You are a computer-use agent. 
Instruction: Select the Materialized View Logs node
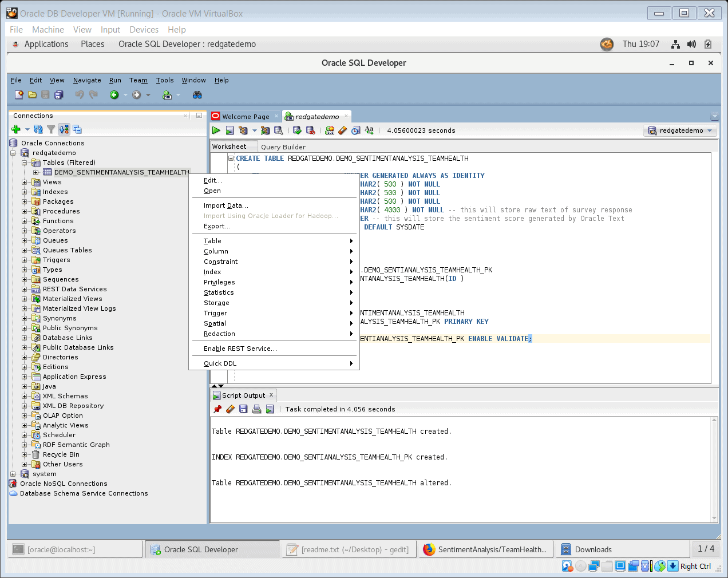79,308
